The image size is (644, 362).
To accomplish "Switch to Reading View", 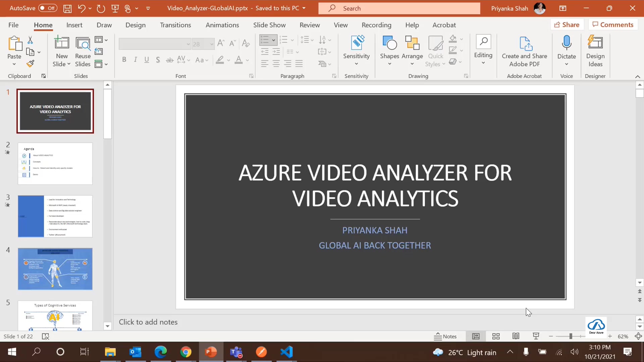I will pyautogui.click(x=516, y=336).
